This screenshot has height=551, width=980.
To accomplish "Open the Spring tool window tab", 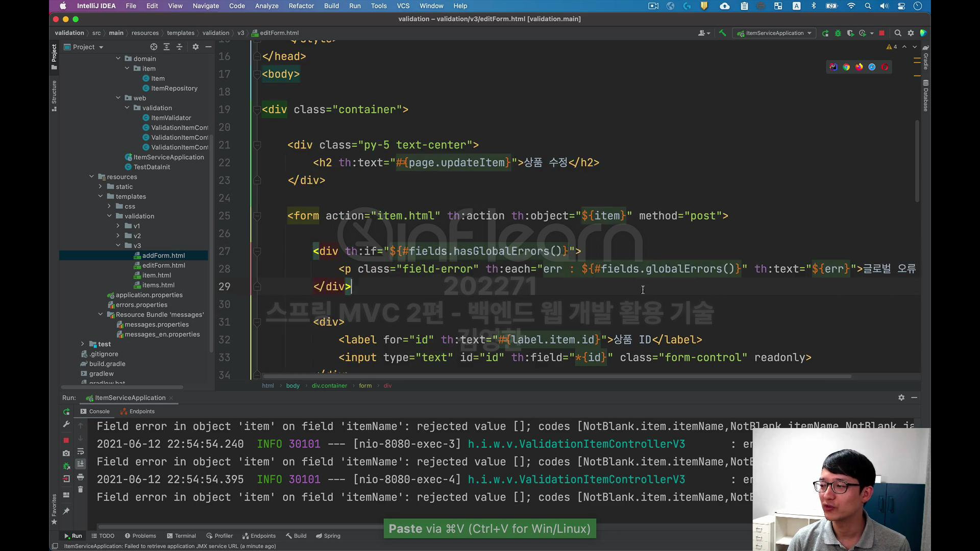I will pyautogui.click(x=328, y=536).
